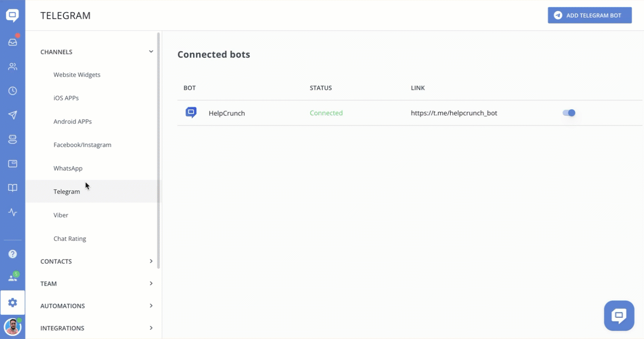This screenshot has height=339, width=644.
Task: Click the settings sidebar scrollbar
Action: [159, 152]
